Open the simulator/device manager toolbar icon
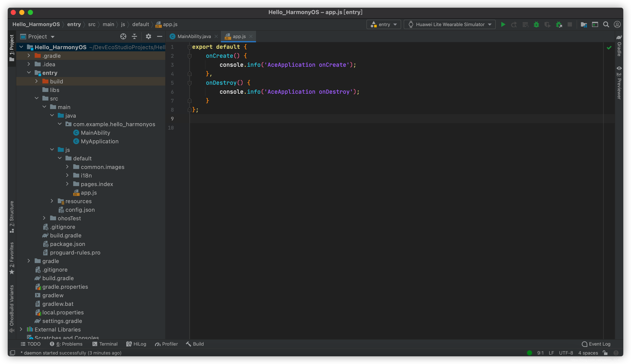 tap(595, 25)
